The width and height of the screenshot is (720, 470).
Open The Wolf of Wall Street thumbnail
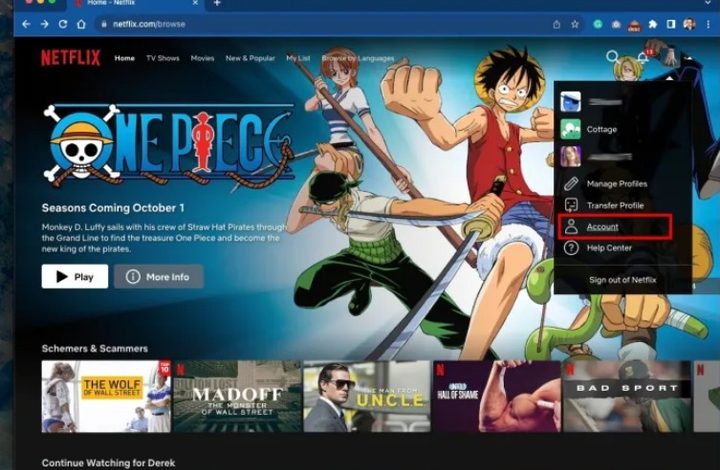tap(106, 396)
